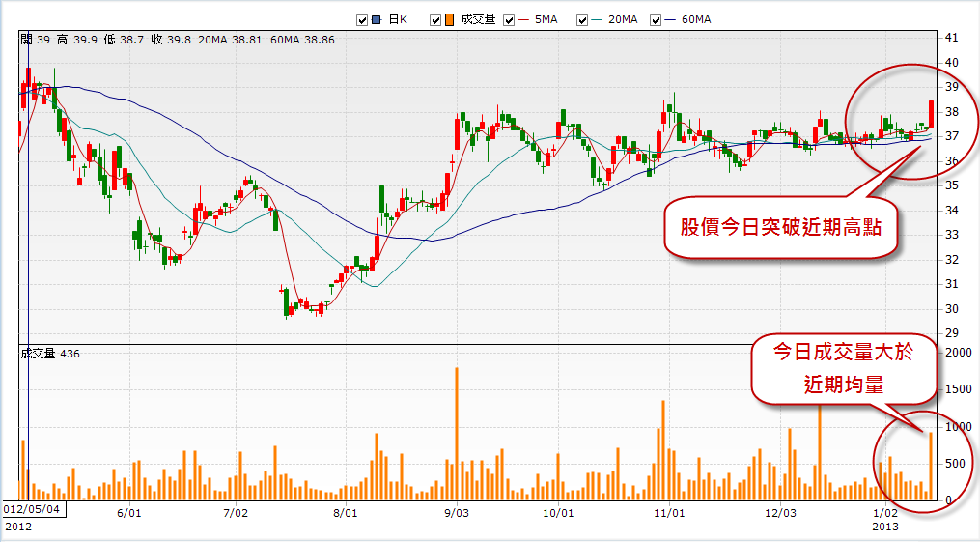
Task: Toggle the 20MA line checkbox
Action: click(582, 20)
